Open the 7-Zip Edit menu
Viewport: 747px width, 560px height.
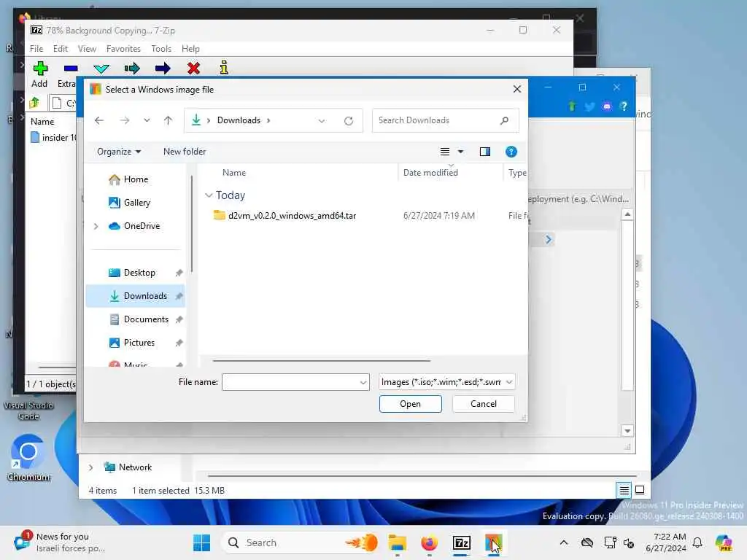point(60,49)
